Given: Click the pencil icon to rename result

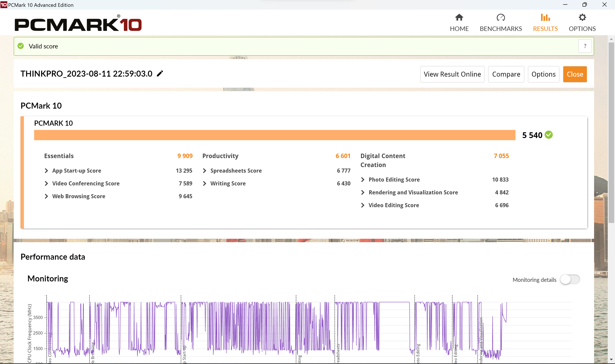Looking at the screenshot, I should [160, 74].
